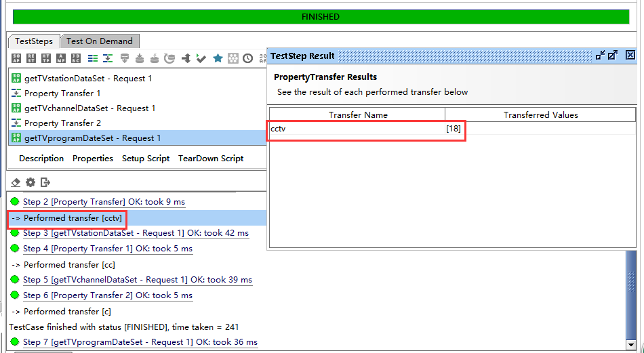The height and width of the screenshot is (353, 644).
Task: Open log options gear icon
Action: pos(31,182)
